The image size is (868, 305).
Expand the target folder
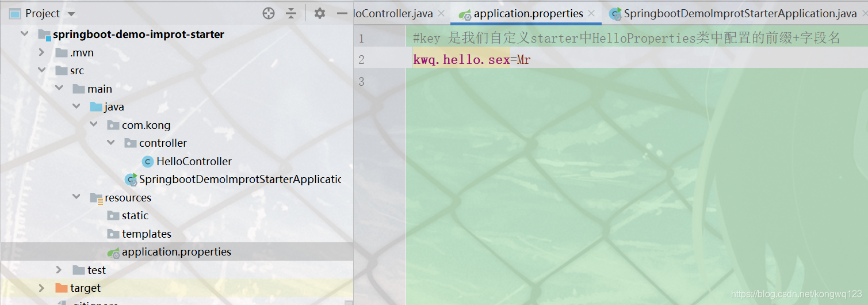point(41,288)
